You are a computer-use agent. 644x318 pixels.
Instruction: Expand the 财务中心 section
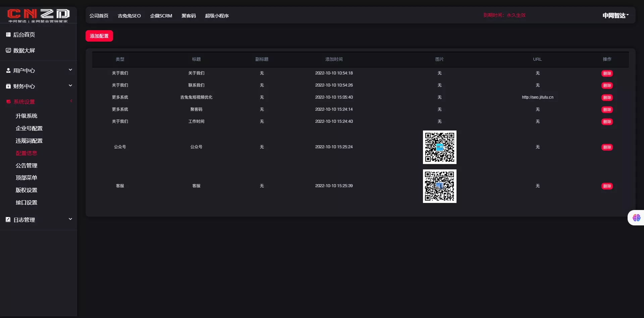pos(70,86)
